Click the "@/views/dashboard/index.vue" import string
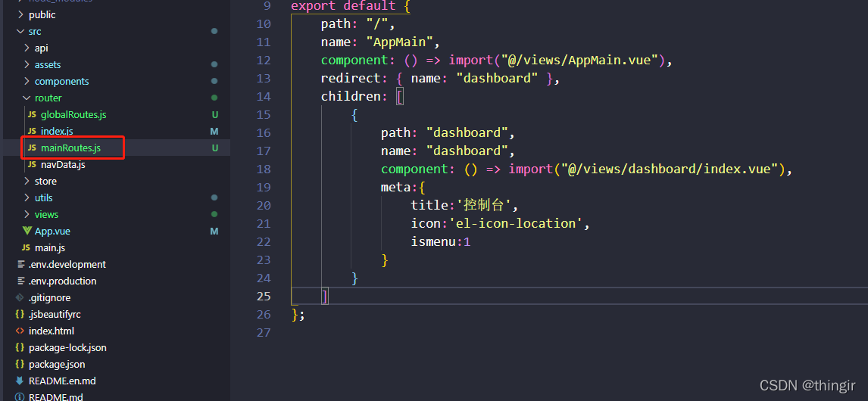The image size is (868, 401). (670, 169)
